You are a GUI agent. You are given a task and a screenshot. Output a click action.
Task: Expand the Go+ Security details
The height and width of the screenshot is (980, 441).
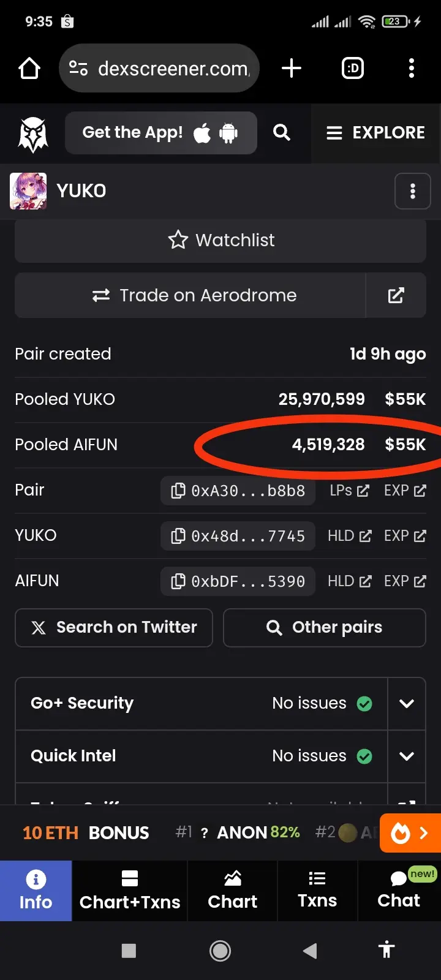click(407, 704)
